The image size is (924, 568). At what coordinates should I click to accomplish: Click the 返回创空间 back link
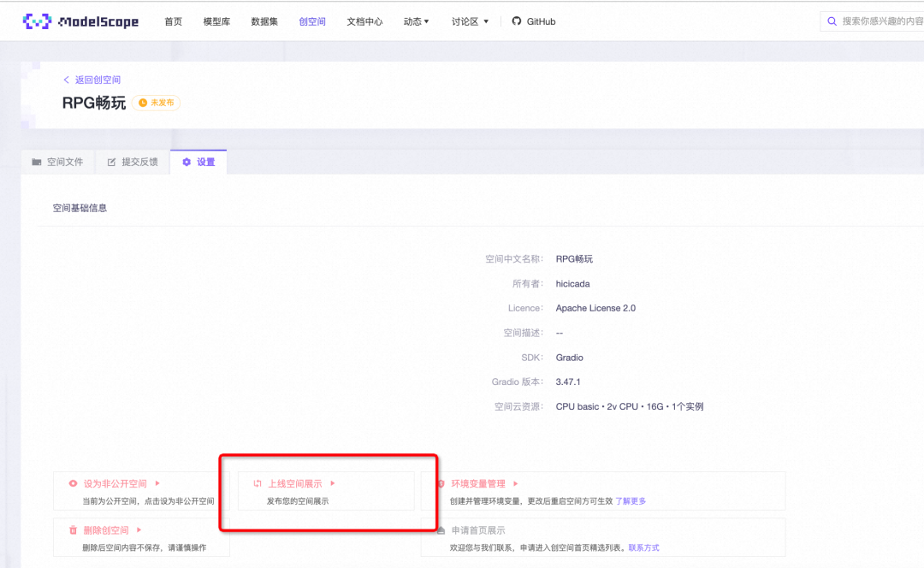pyautogui.click(x=94, y=79)
